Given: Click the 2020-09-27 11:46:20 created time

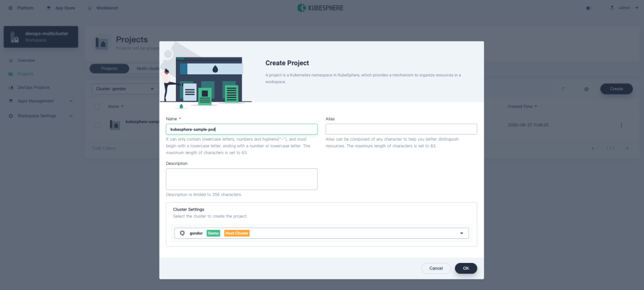Looking at the screenshot, I should pos(528,124).
